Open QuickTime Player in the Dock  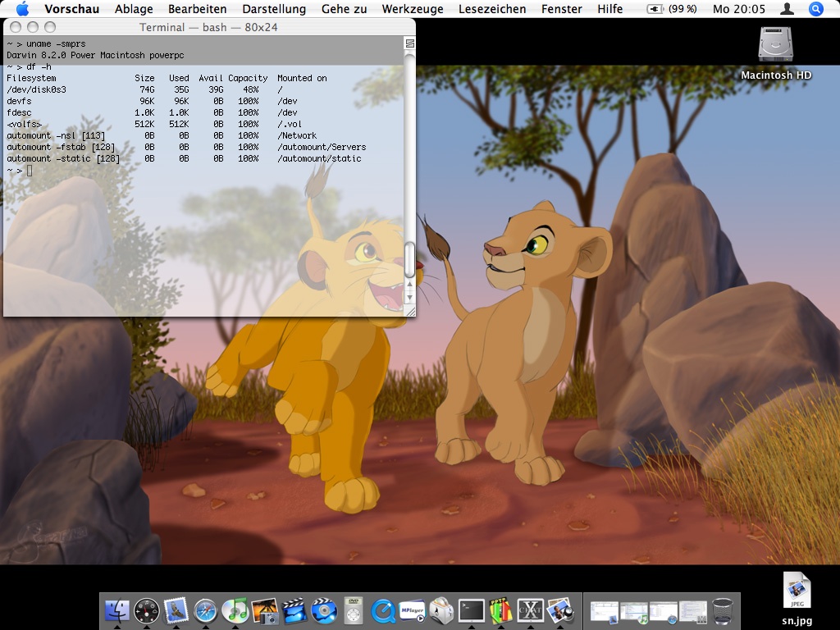tap(383, 610)
